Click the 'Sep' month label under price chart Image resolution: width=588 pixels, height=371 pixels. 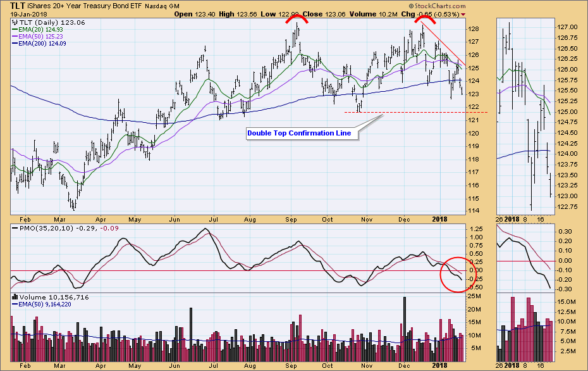(291, 219)
